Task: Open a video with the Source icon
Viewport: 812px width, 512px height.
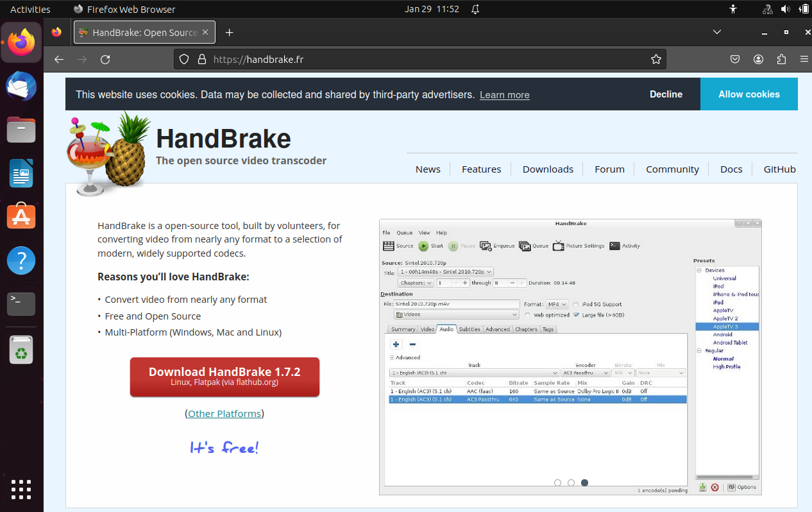Action: tap(389, 246)
